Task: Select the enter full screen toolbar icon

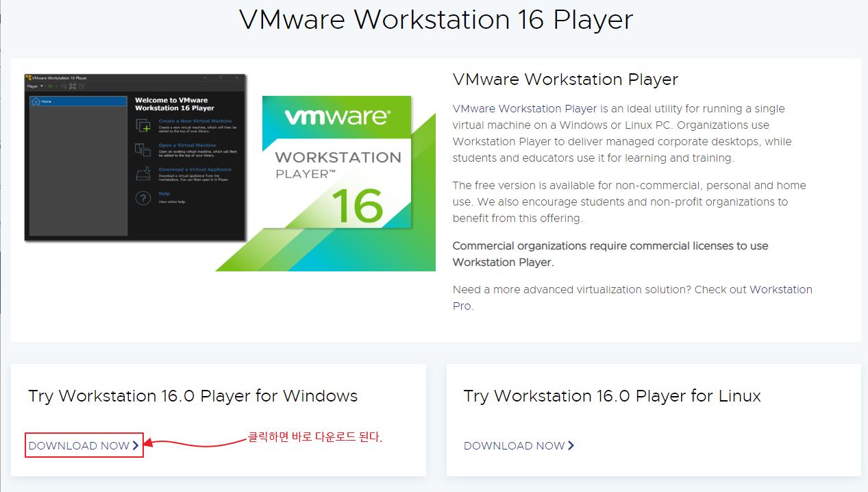Action: click(x=73, y=86)
